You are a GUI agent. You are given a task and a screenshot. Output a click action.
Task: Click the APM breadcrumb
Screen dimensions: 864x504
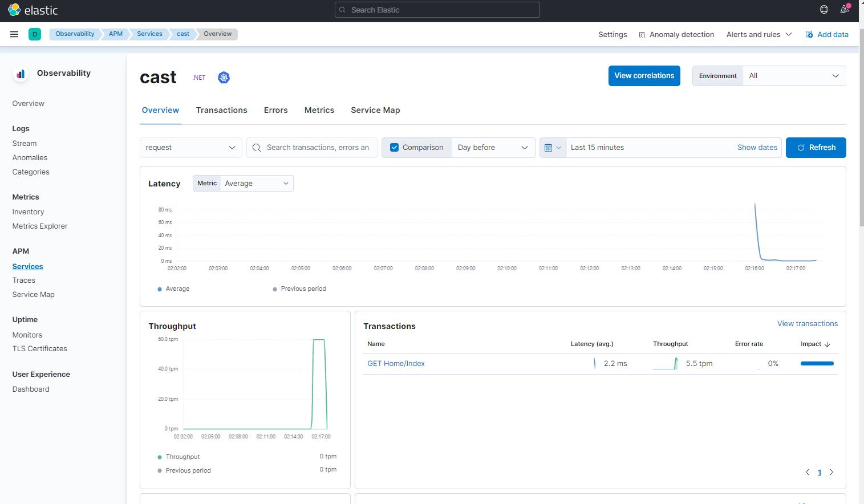[116, 34]
